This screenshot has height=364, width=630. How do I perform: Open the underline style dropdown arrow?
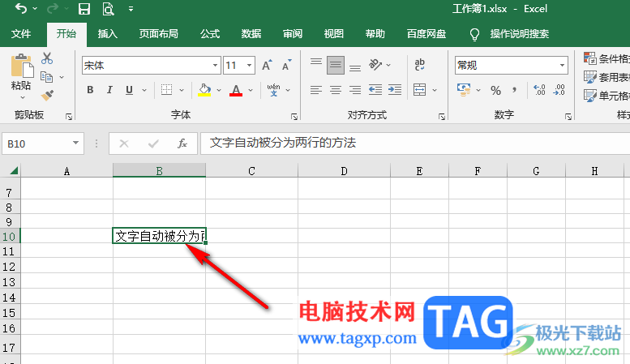pyautogui.click(x=144, y=91)
